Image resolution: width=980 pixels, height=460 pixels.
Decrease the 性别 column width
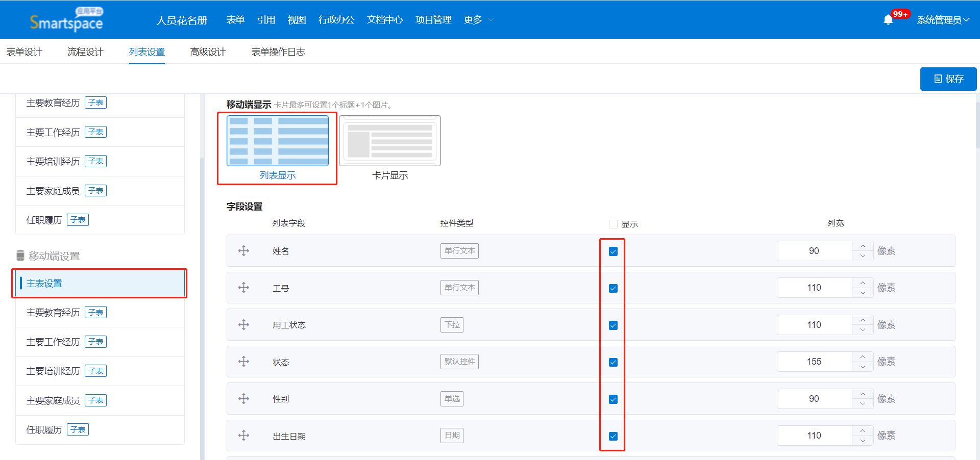coord(863,403)
